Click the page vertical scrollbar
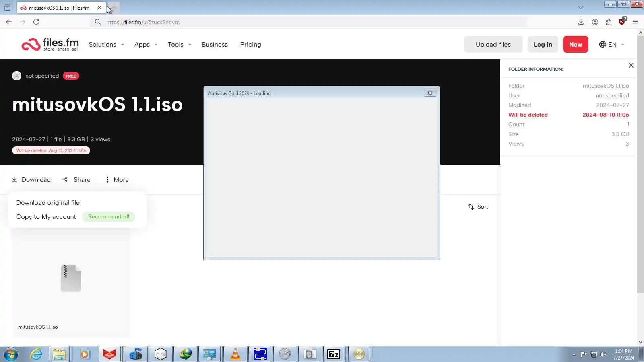The image size is (644, 362). point(640,164)
